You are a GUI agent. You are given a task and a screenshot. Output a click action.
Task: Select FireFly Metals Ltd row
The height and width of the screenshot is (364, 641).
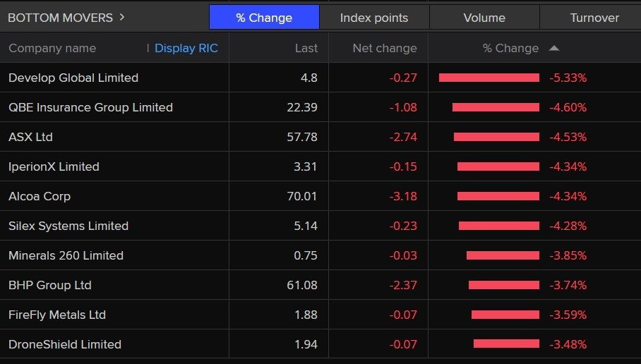[320, 315]
